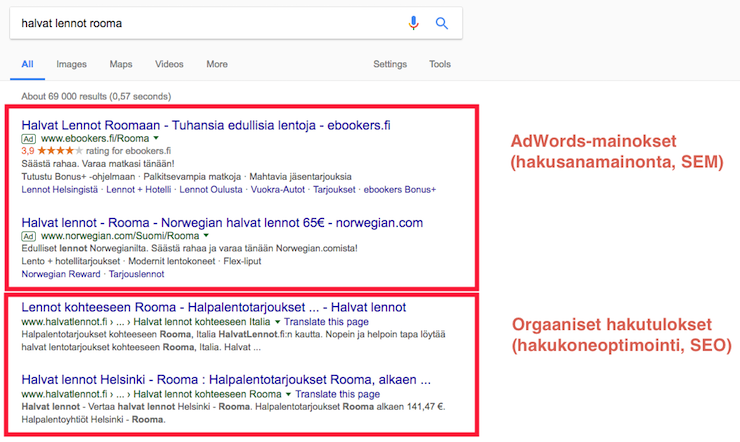Open search Tools

pyautogui.click(x=440, y=64)
